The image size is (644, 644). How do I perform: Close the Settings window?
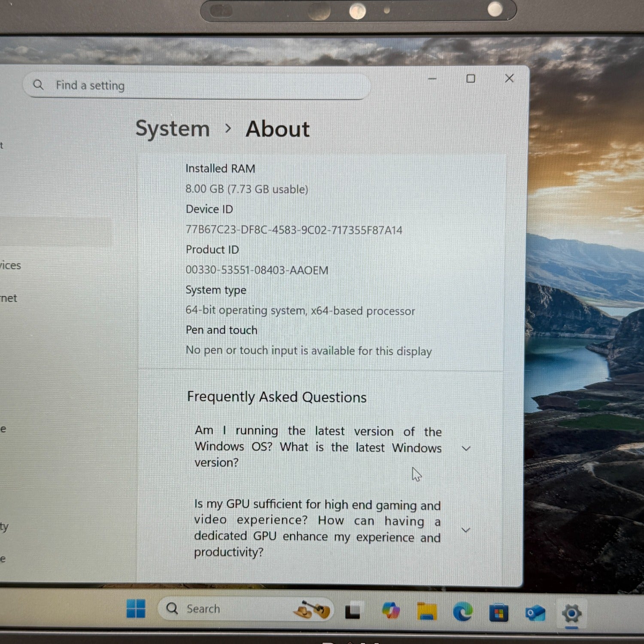[x=509, y=78]
